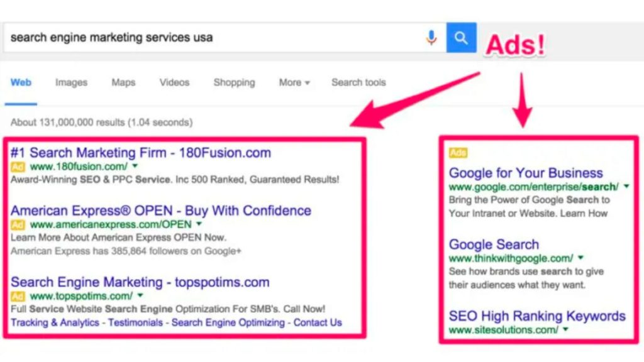The height and width of the screenshot is (362, 644).
Task: Switch to the Shopping tab
Action: pos(233,82)
